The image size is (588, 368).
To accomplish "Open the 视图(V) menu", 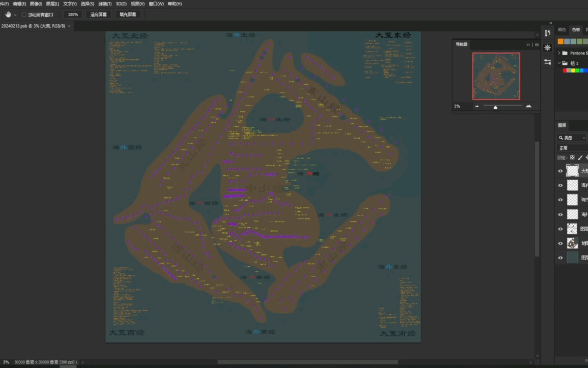I will (138, 4).
